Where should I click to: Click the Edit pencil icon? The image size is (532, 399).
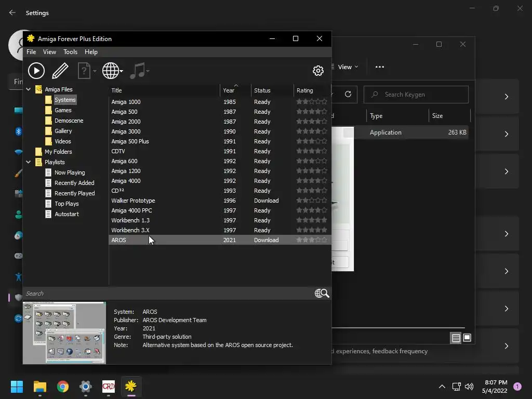point(60,71)
